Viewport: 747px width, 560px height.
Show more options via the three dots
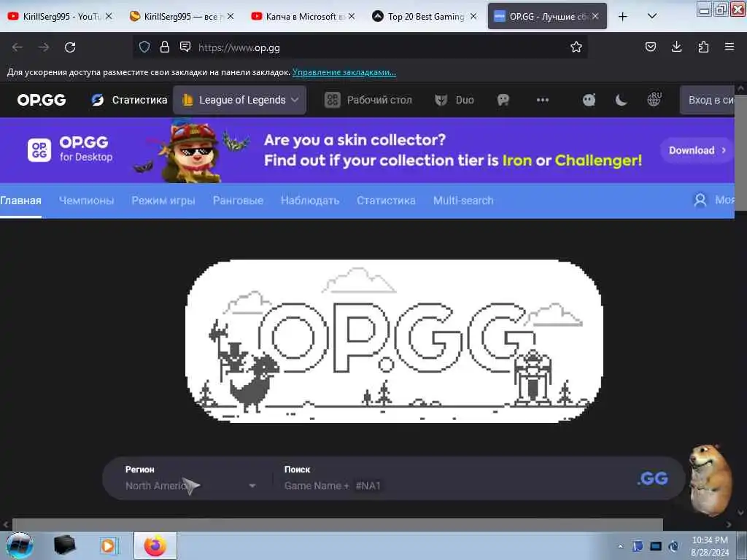click(542, 100)
